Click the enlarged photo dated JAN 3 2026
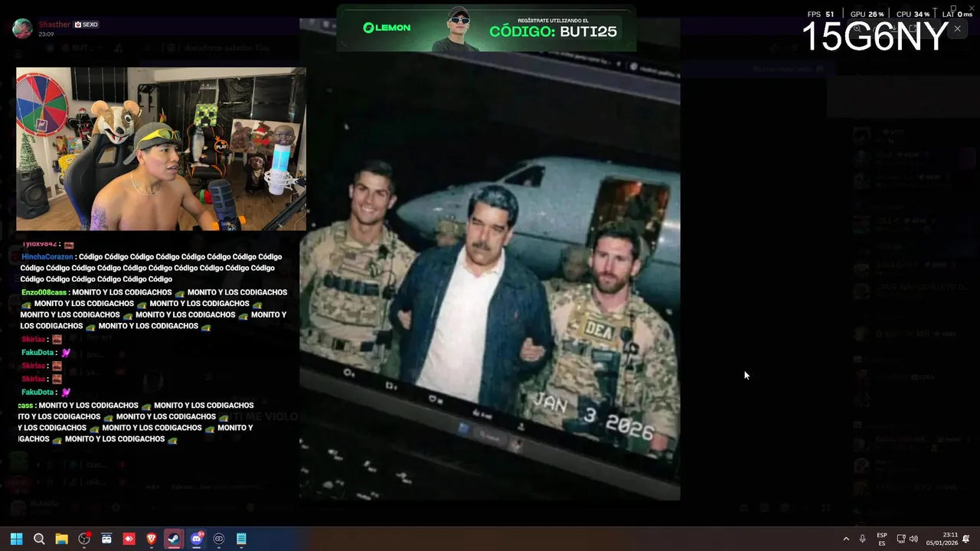 [489, 259]
